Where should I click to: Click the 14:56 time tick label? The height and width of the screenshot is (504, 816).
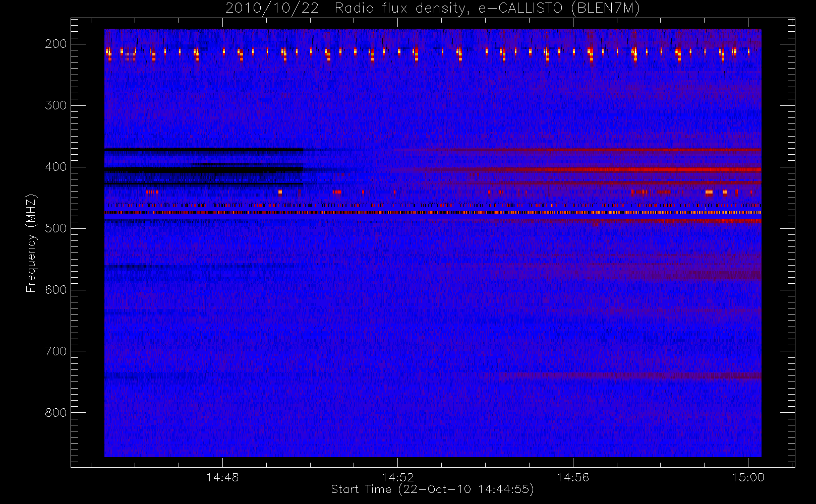click(x=573, y=477)
